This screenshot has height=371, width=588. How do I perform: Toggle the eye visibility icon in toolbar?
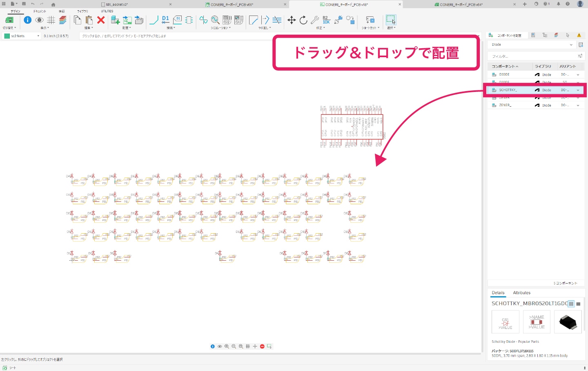pyautogui.click(x=39, y=20)
